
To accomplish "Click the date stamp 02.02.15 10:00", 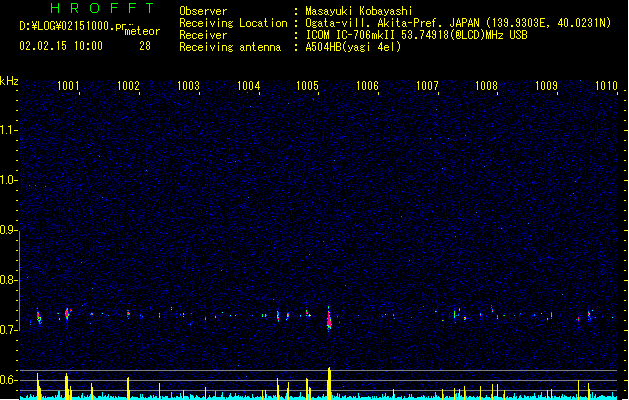I will pos(61,46).
